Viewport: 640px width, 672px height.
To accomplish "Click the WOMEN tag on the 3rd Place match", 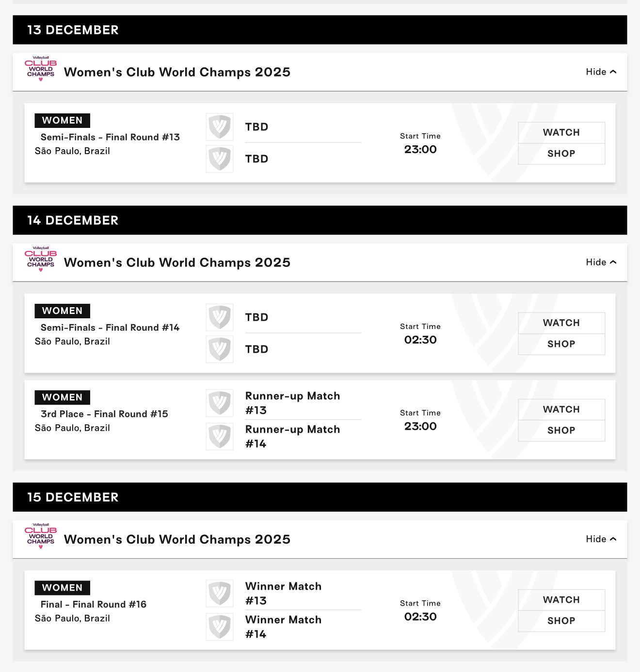I will 63,397.
